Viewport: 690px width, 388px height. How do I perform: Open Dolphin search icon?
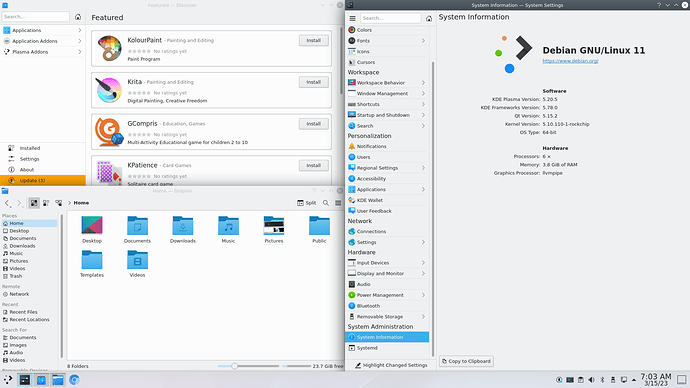[326, 203]
